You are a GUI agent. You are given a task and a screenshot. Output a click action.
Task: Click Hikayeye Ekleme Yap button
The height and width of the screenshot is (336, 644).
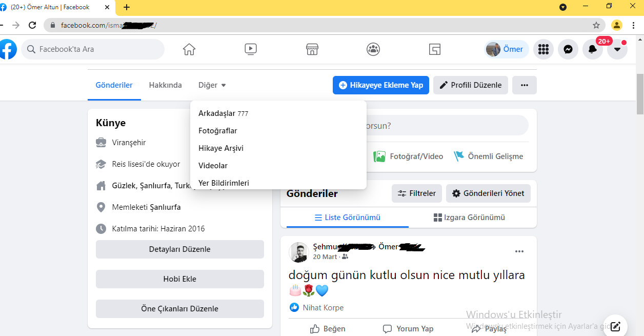pyautogui.click(x=381, y=85)
